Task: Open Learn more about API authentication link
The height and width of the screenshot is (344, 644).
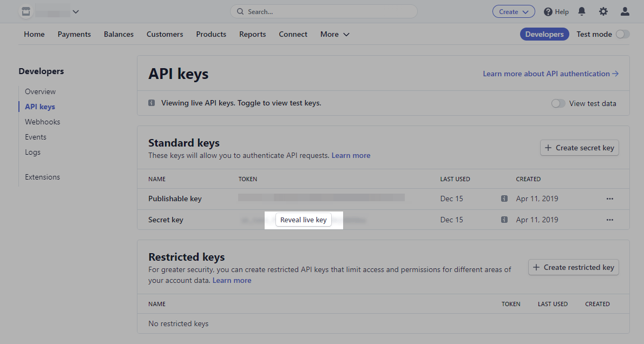Action: coord(550,74)
